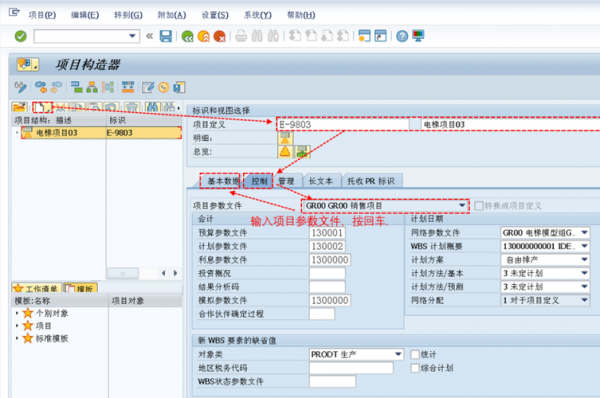
Task: Enable the 综合计划 checkbox
Action: click(415, 368)
